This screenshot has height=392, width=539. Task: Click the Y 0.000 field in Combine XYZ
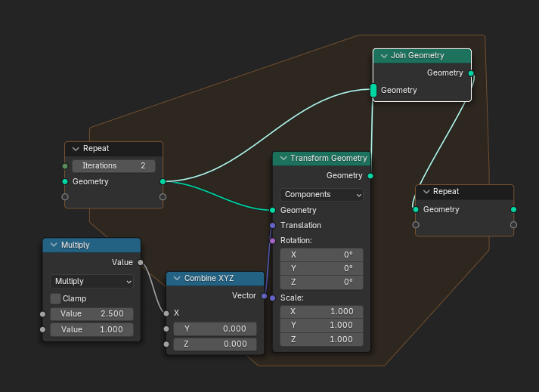[215, 329]
